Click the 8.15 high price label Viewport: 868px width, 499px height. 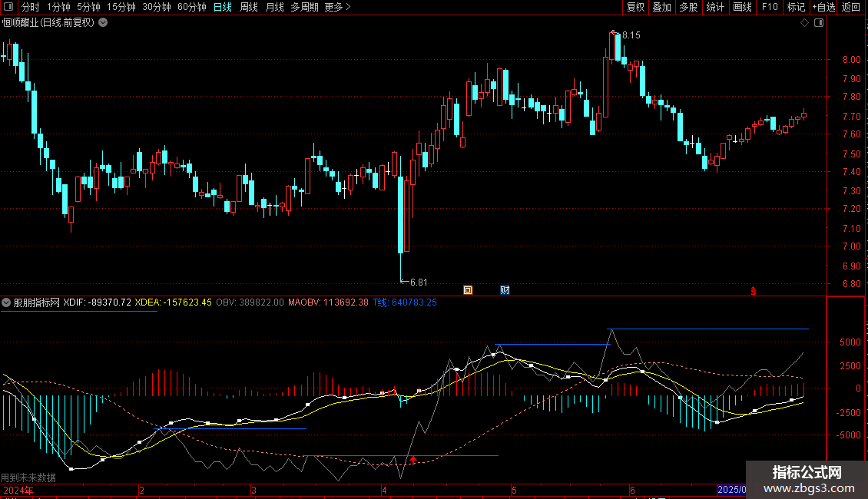point(631,35)
